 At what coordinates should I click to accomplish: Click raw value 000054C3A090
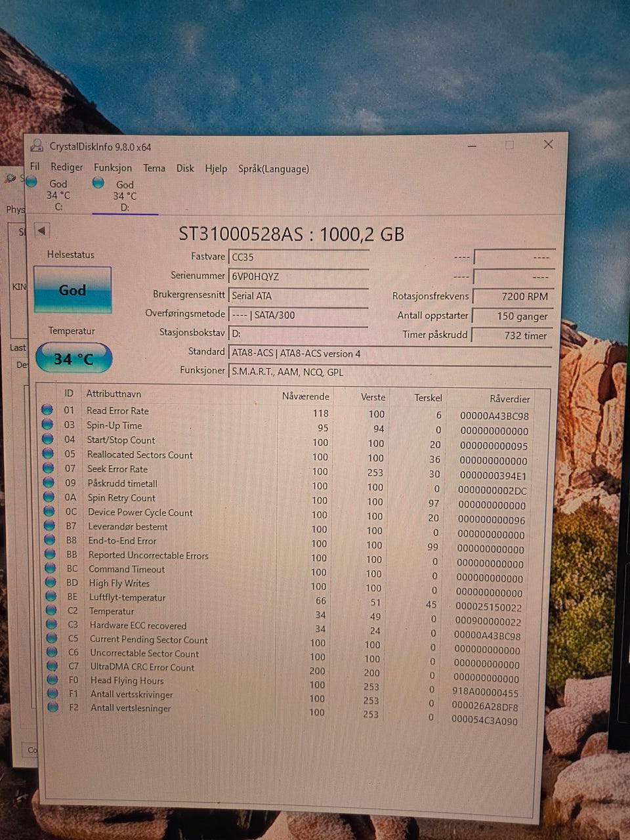484,720
